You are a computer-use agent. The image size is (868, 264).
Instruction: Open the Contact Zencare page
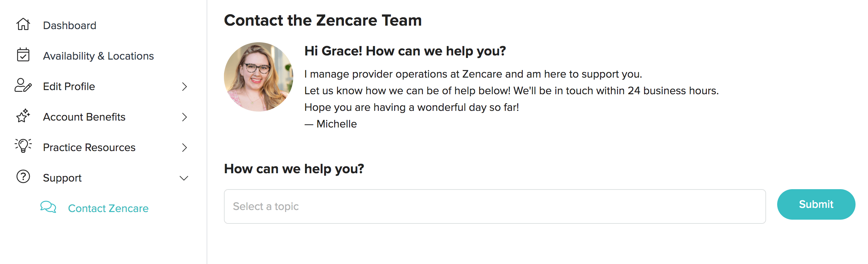[108, 208]
